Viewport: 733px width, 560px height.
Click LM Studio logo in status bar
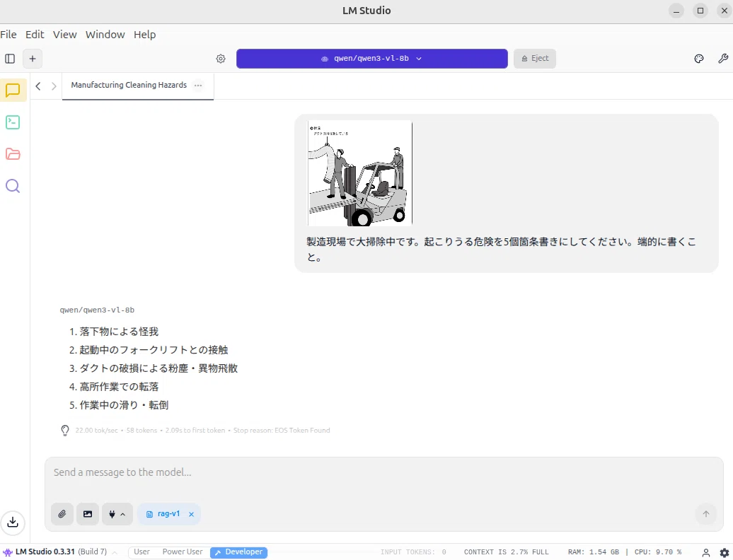[x=8, y=552]
